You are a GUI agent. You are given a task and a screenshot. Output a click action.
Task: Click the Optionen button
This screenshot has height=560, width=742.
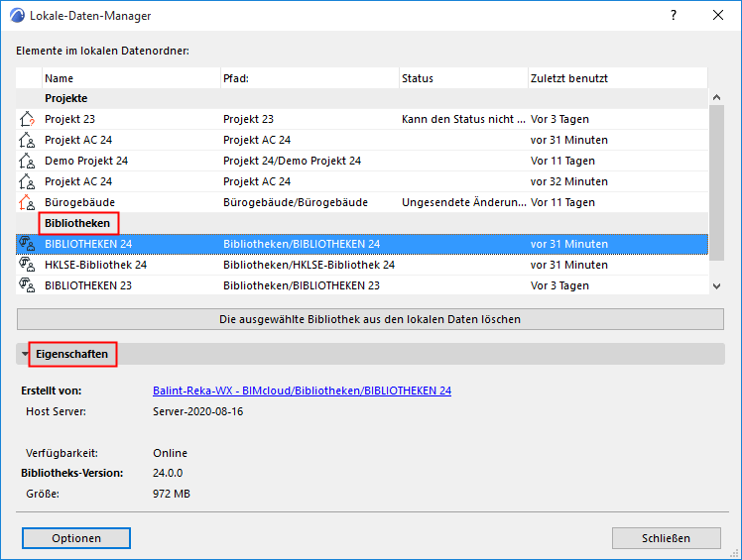pos(76,538)
